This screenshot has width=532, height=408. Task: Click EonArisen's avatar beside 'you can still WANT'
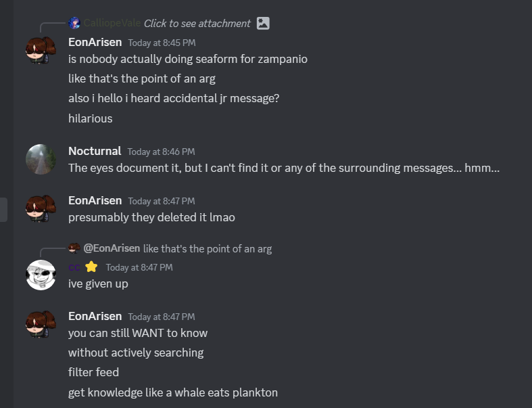point(41,323)
